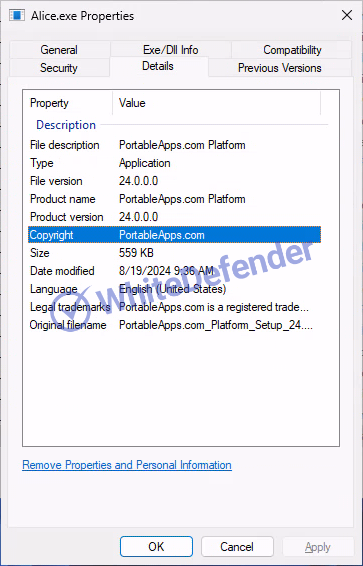The width and height of the screenshot is (363, 566).
Task: Select the Language property label
Action: click(x=54, y=289)
